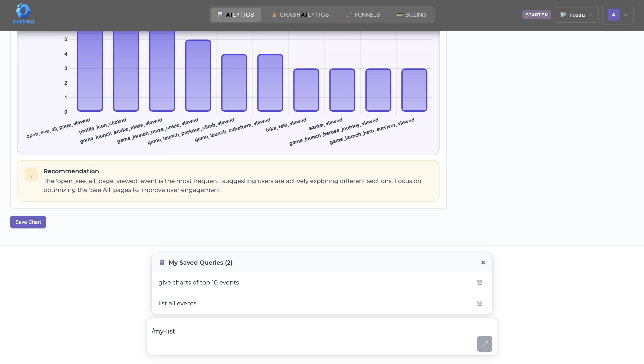Submit the query using the arrow icon
Image resolution: width=644 pixels, height=364 pixels.
[484, 344]
